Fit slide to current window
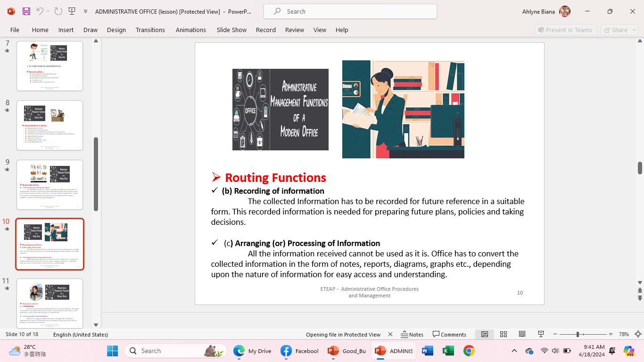Image resolution: width=644 pixels, height=362 pixels. click(x=638, y=334)
